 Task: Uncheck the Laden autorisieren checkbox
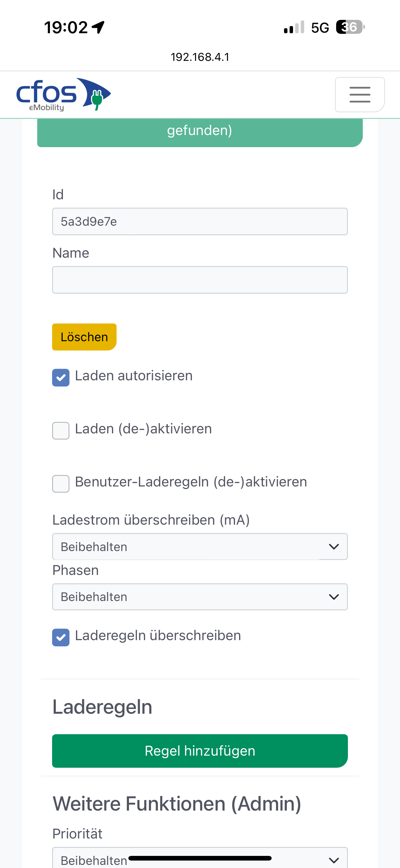[61, 377]
